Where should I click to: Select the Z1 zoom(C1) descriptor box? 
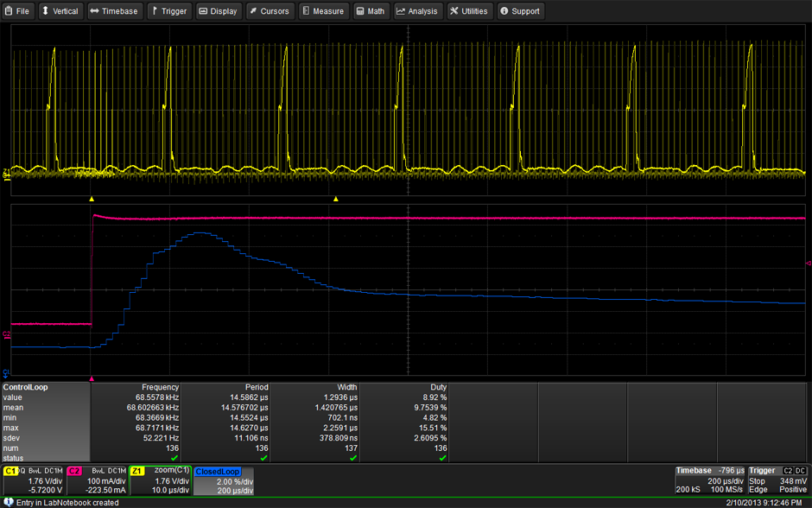[x=161, y=481]
